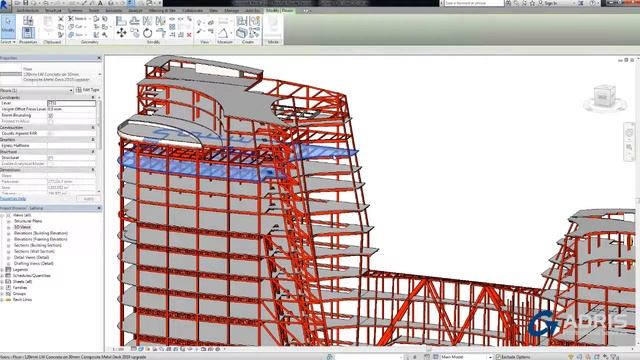
Task: Expand the Legends tree node
Action: click(x=2, y=269)
